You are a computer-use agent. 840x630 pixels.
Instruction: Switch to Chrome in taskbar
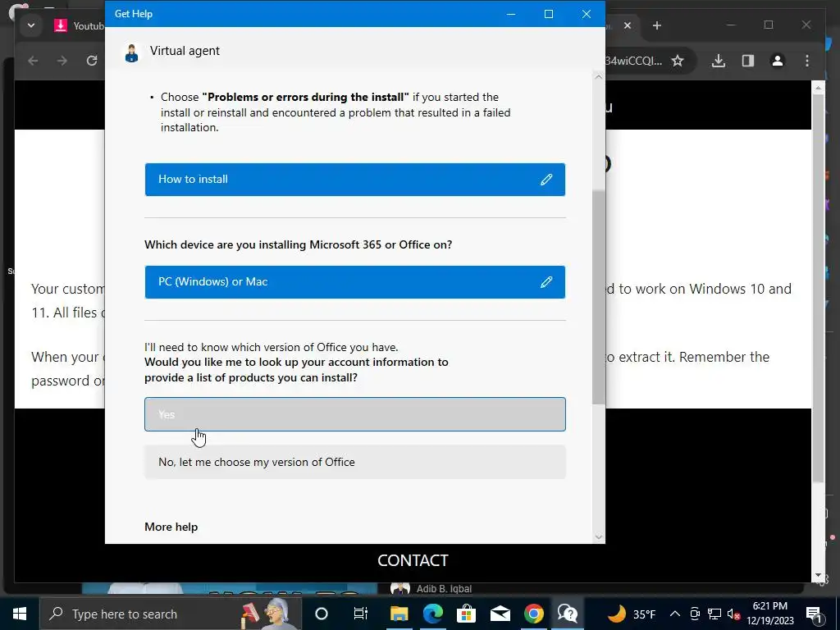[533, 614]
